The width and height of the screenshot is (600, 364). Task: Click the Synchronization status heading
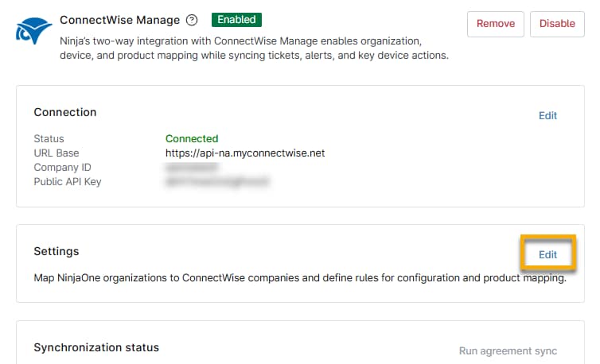pos(96,347)
